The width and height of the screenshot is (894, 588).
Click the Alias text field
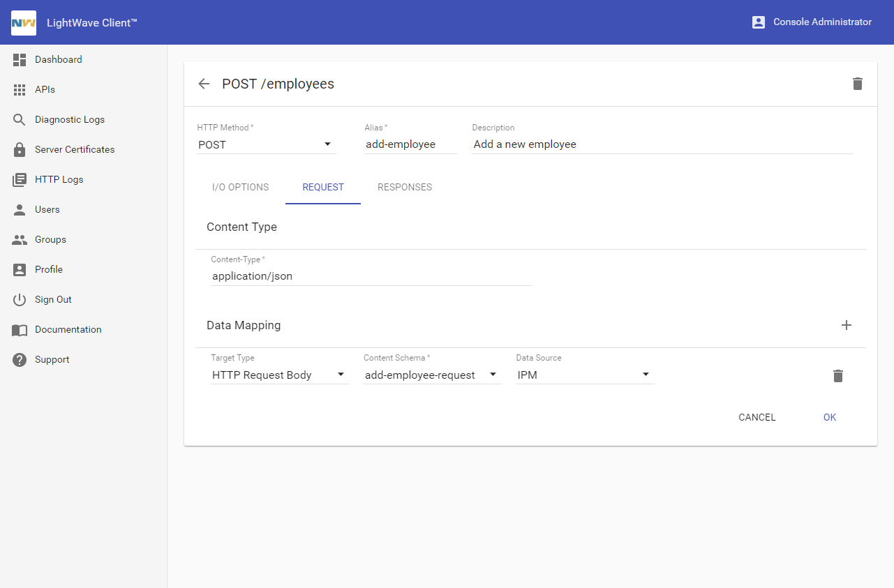[x=410, y=145]
